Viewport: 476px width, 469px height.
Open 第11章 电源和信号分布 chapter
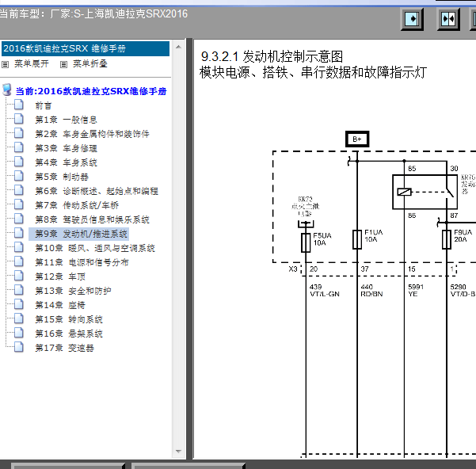[x=82, y=262]
